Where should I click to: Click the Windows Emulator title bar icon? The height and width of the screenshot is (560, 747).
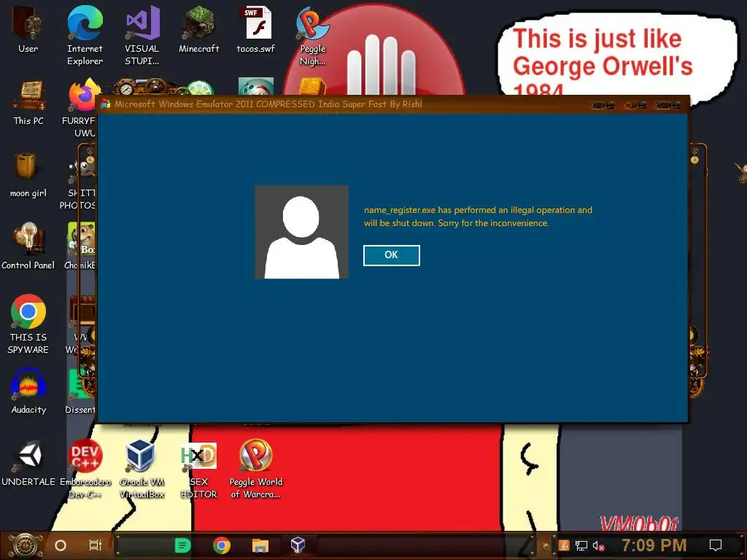(105, 104)
